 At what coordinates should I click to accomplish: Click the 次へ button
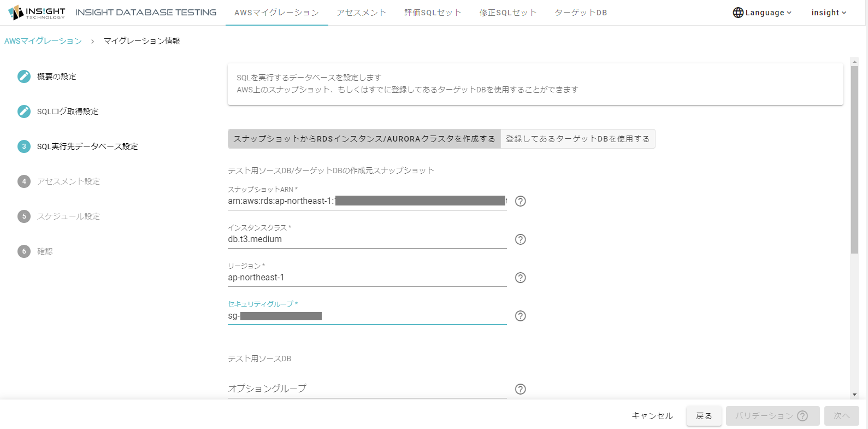(842, 416)
